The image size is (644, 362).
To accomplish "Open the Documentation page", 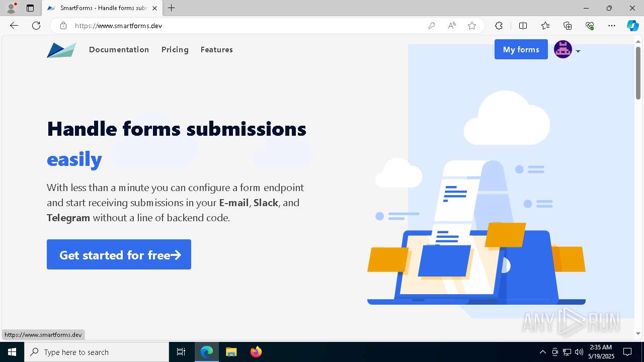I will coord(119,49).
